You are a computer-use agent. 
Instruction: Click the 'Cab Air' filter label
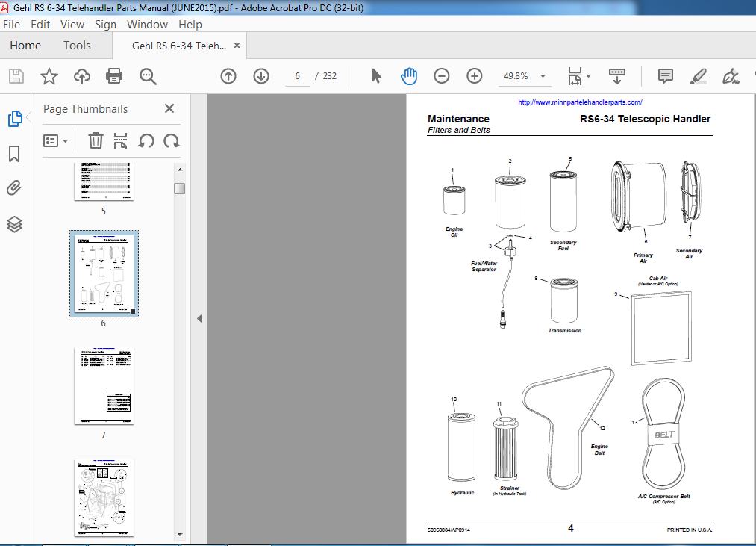point(658,278)
